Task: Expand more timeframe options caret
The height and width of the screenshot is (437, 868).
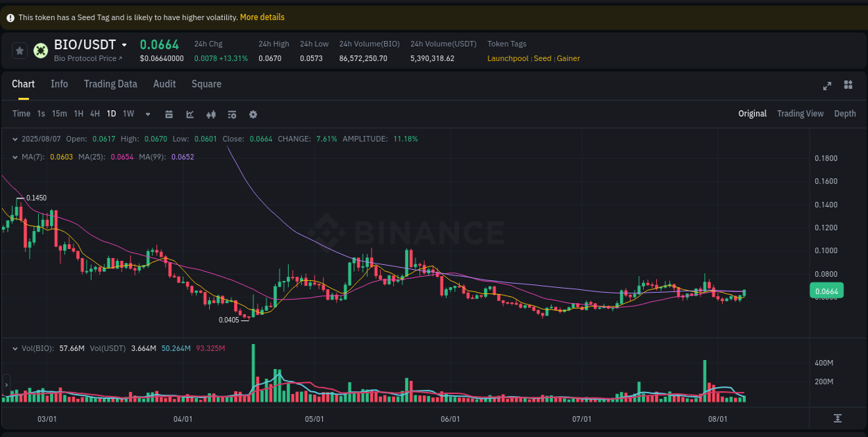Action: [x=147, y=114]
